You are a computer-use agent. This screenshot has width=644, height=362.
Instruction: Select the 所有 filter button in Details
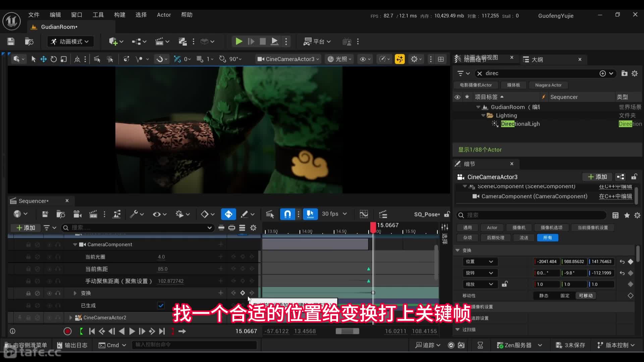click(x=547, y=238)
